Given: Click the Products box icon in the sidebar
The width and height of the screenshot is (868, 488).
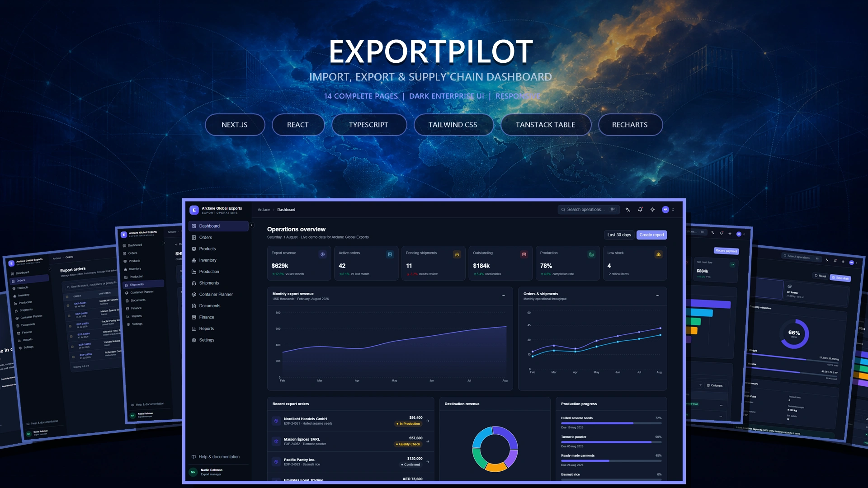Looking at the screenshot, I should (x=194, y=249).
